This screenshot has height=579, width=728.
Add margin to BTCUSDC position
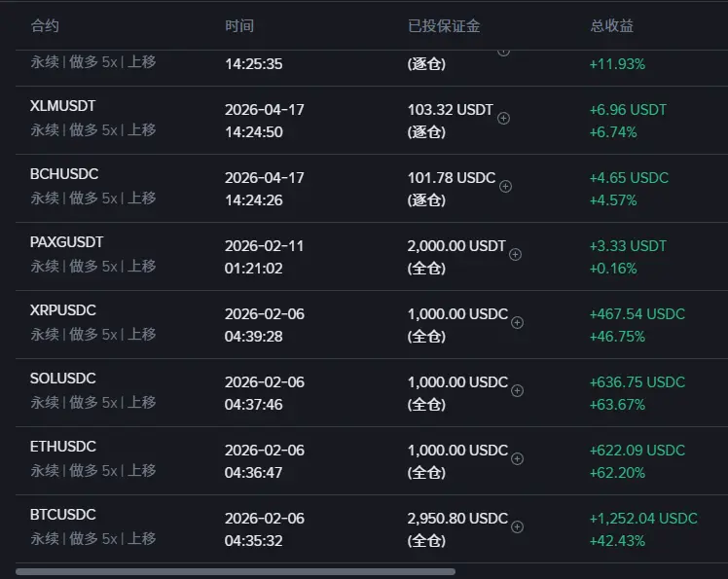[517, 527]
